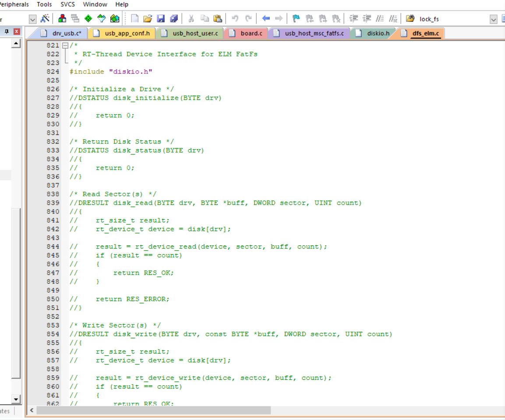Switch to the usb_app_conf.h tab
The image size is (505, 420).
[122, 33]
